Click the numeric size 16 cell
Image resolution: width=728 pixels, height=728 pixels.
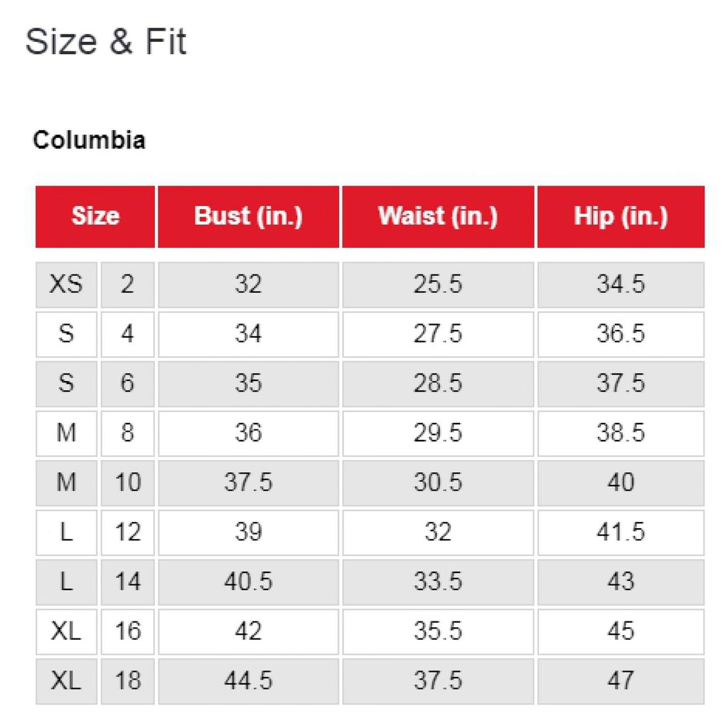(x=127, y=631)
